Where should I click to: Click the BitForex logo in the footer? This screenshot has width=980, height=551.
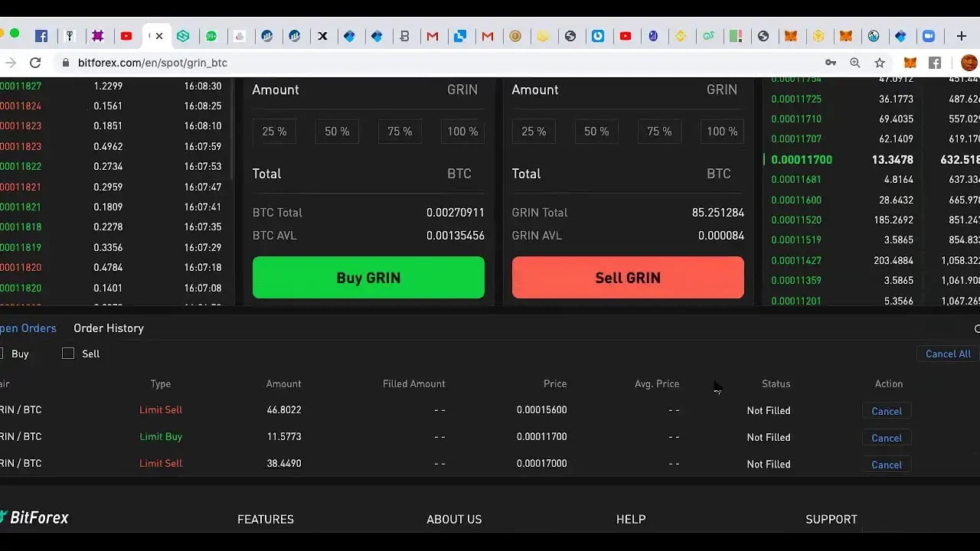coord(34,518)
